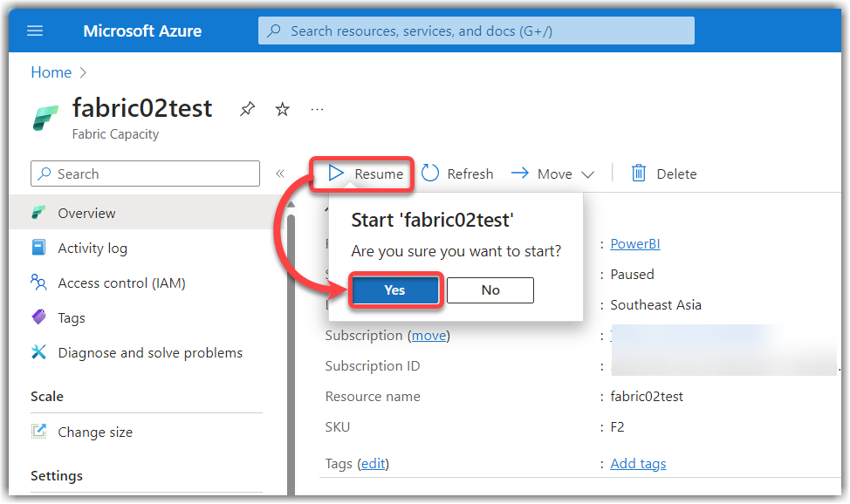
Task: Click the Delete label in the toolbar
Action: point(676,174)
